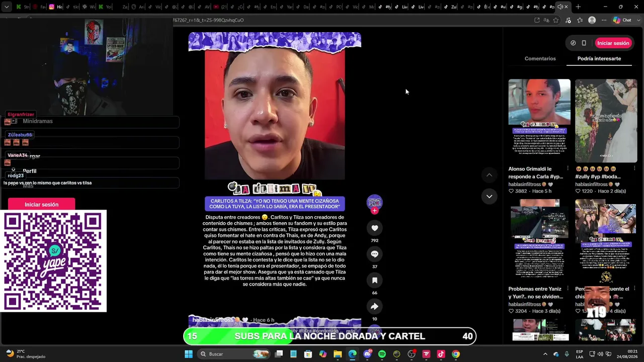
Task: Open the Alonso Grimaldi recommended video thumbnail
Action: click(539, 121)
